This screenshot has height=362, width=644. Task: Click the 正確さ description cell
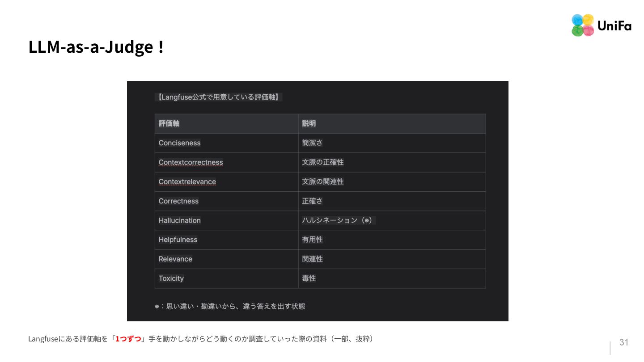pyautogui.click(x=392, y=201)
